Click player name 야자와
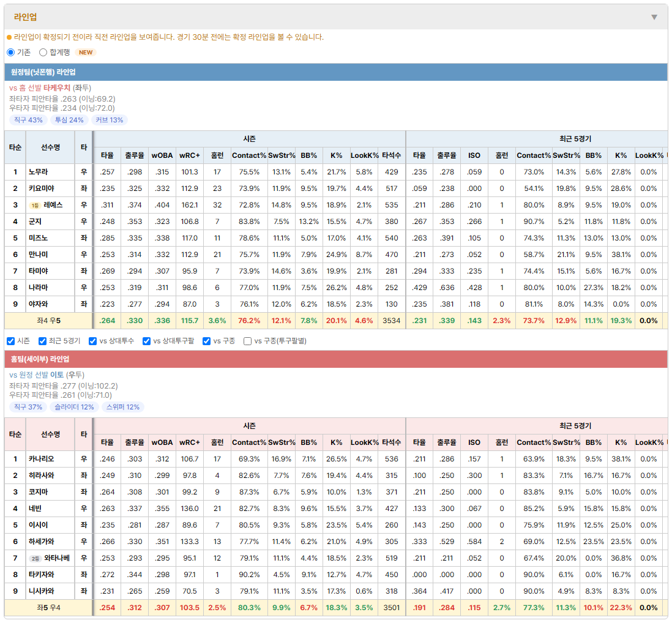 (39, 304)
